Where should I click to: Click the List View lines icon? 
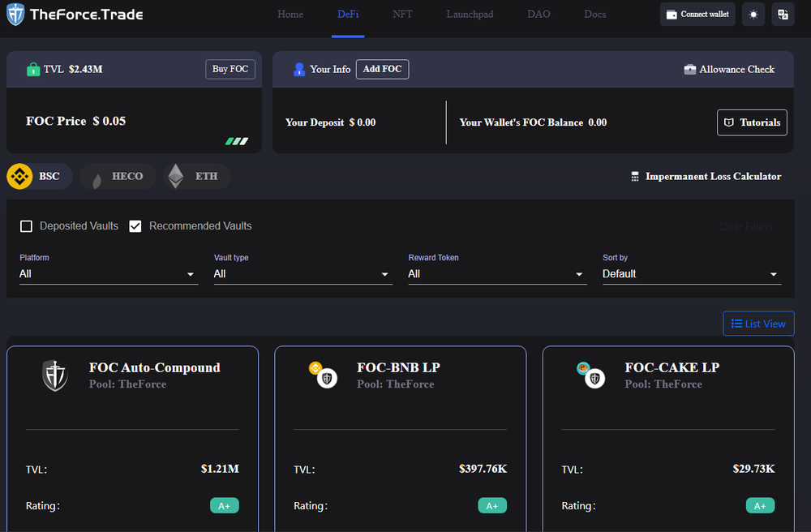tap(736, 324)
